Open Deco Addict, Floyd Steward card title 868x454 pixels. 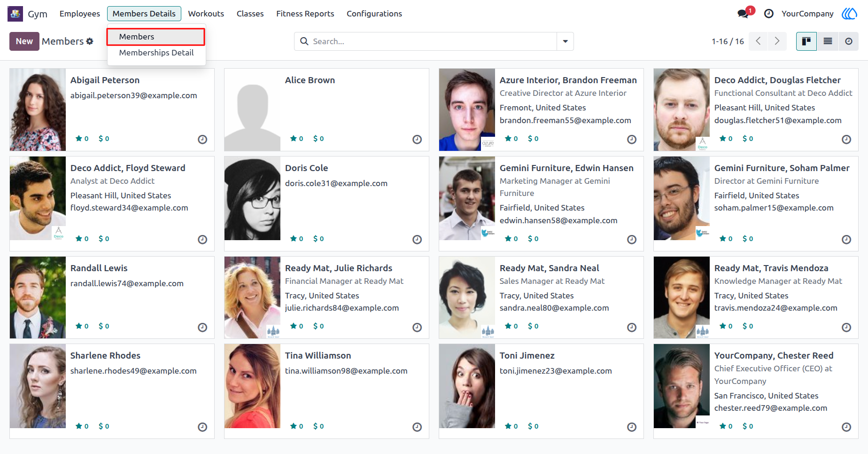128,168
